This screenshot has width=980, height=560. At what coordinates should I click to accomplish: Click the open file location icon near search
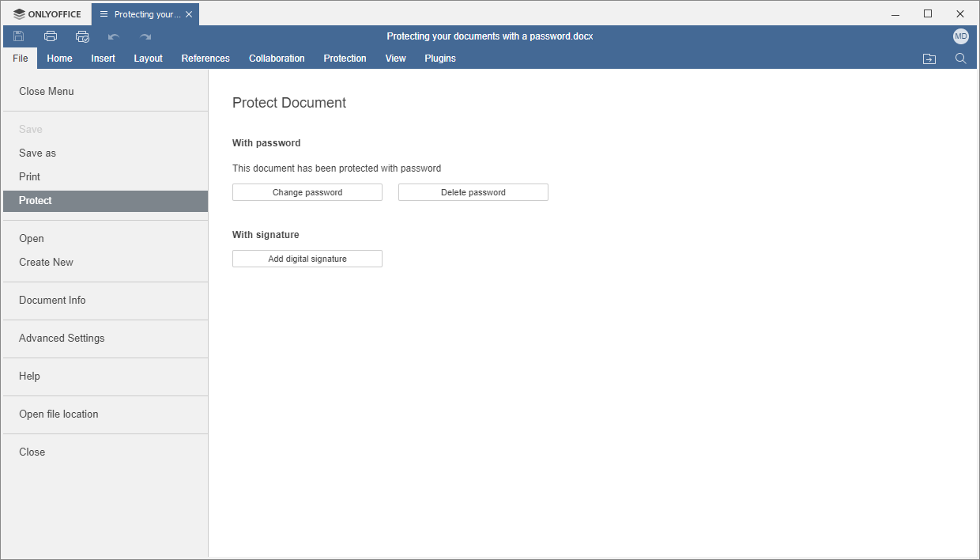(x=929, y=58)
